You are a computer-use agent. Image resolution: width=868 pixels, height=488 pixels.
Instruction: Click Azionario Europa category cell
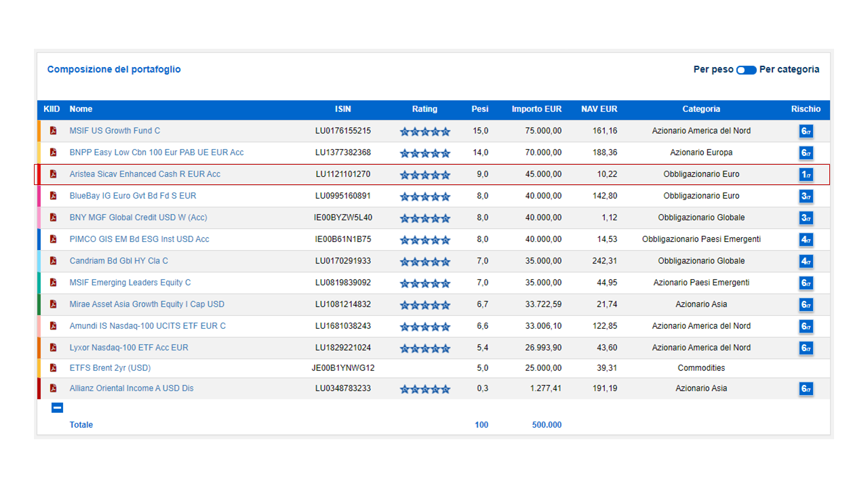(701, 152)
